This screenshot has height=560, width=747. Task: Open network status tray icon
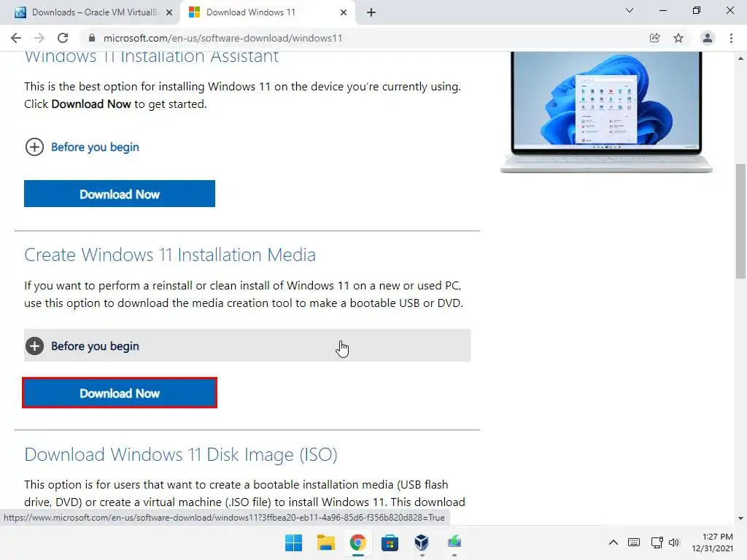657,542
